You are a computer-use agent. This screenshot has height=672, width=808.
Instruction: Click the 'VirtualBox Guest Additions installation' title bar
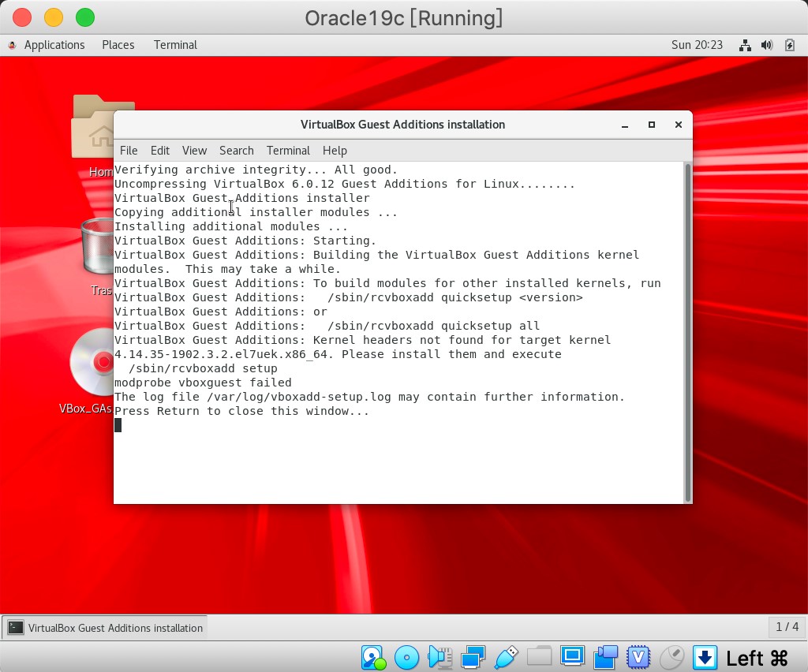coord(402,125)
